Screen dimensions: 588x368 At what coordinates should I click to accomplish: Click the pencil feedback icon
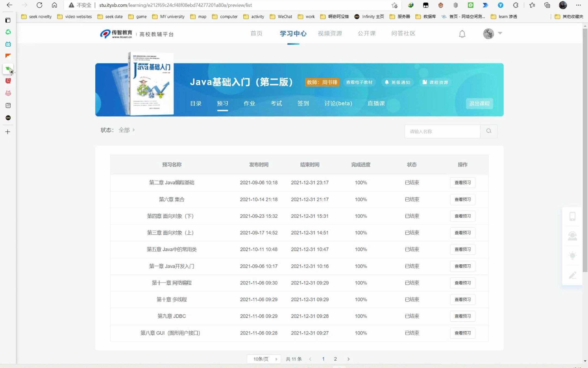point(572,275)
